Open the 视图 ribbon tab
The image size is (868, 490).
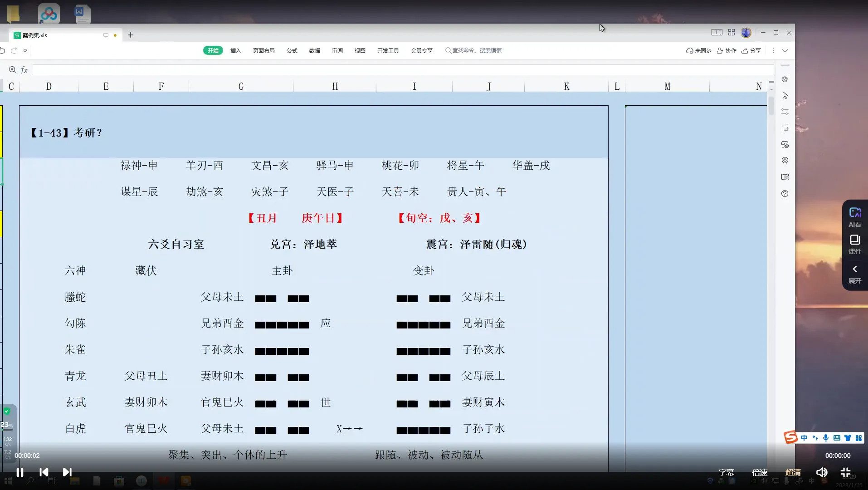click(x=360, y=50)
